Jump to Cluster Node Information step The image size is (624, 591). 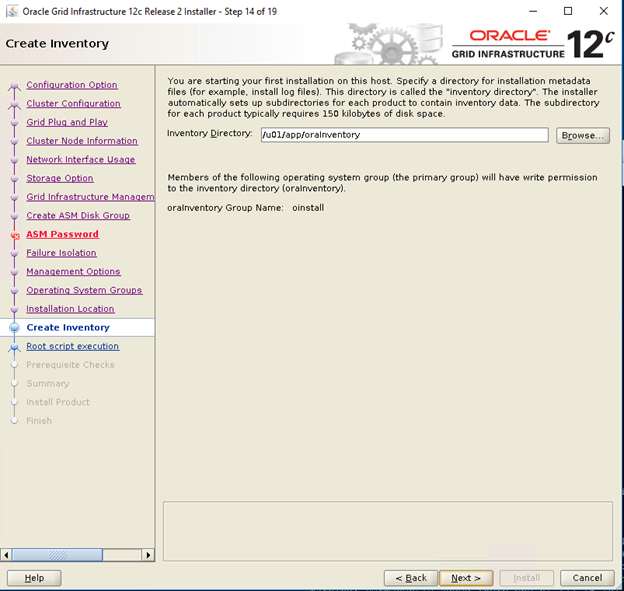(x=82, y=141)
